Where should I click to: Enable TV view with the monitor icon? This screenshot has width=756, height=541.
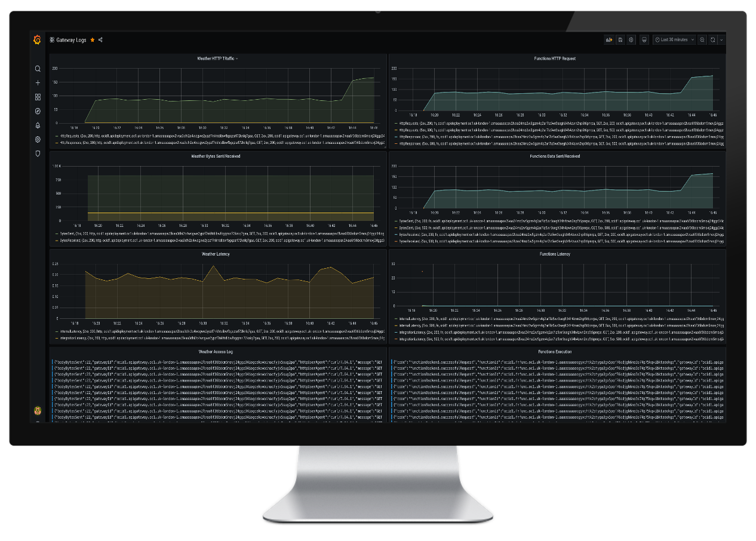coord(644,39)
